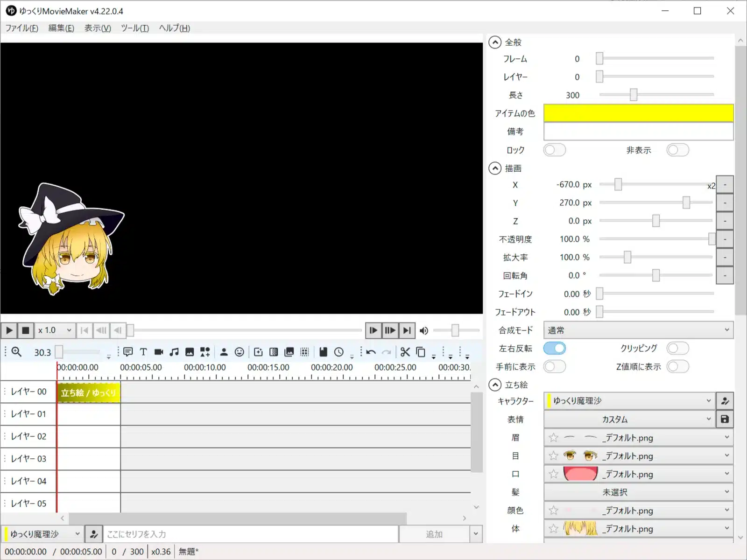
Task: Open the playback speed x 1.0 dropdown
Action: (x=55, y=330)
